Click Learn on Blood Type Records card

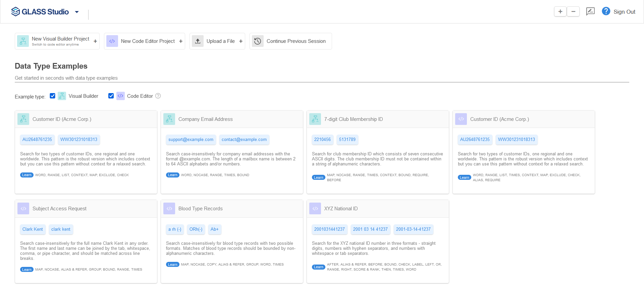tap(172, 265)
